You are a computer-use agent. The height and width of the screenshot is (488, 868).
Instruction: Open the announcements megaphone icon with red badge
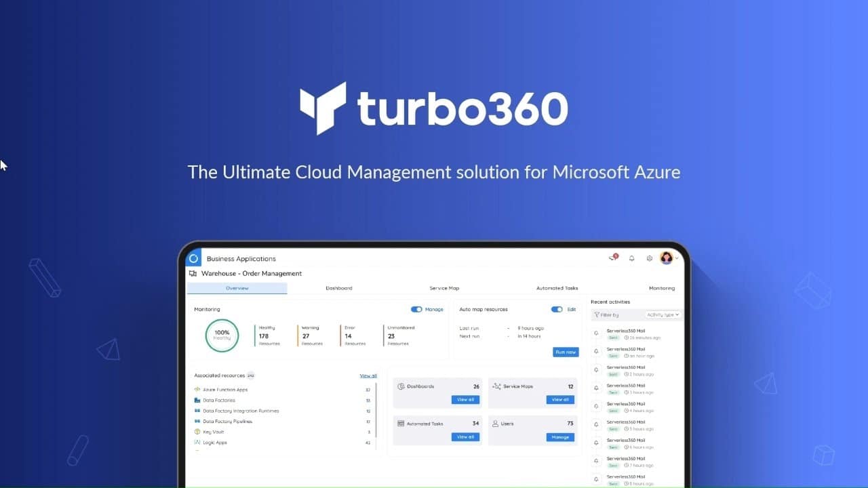pyautogui.click(x=614, y=258)
